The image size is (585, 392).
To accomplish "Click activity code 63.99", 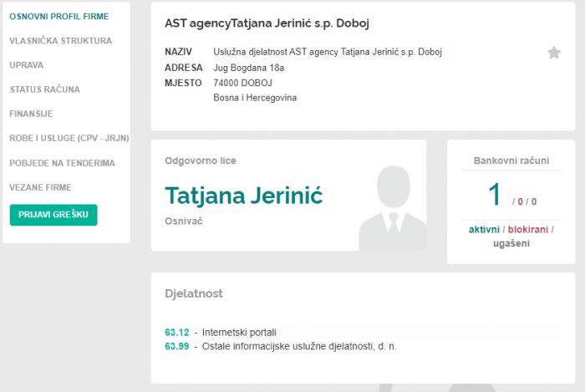I will [x=177, y=346].
